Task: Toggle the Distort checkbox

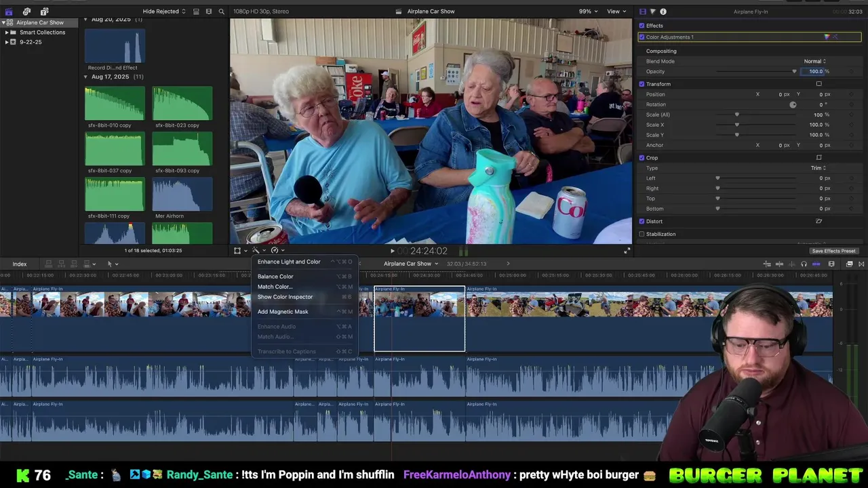Action: click(642, 222)
